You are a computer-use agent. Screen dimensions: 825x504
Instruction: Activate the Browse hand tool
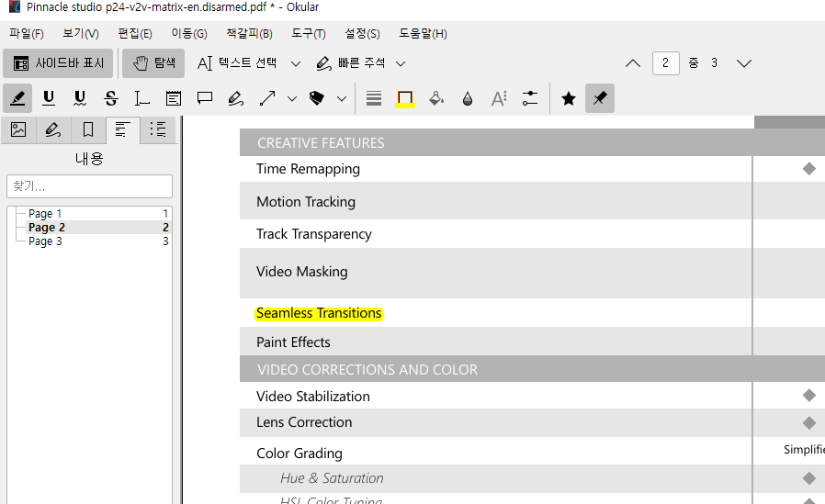click(153, 63)
